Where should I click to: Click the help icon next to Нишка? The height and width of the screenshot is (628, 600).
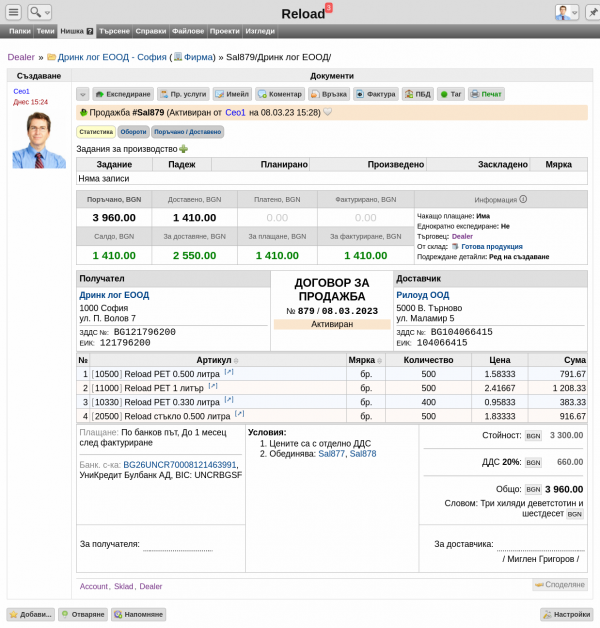[x=90, y=31]
